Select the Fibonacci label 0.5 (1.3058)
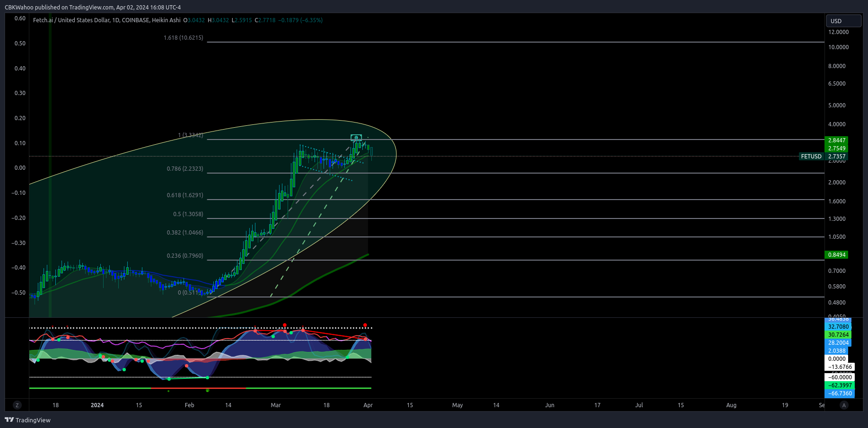Viewport: 868px width, 428px height. [x=188, y=214]
